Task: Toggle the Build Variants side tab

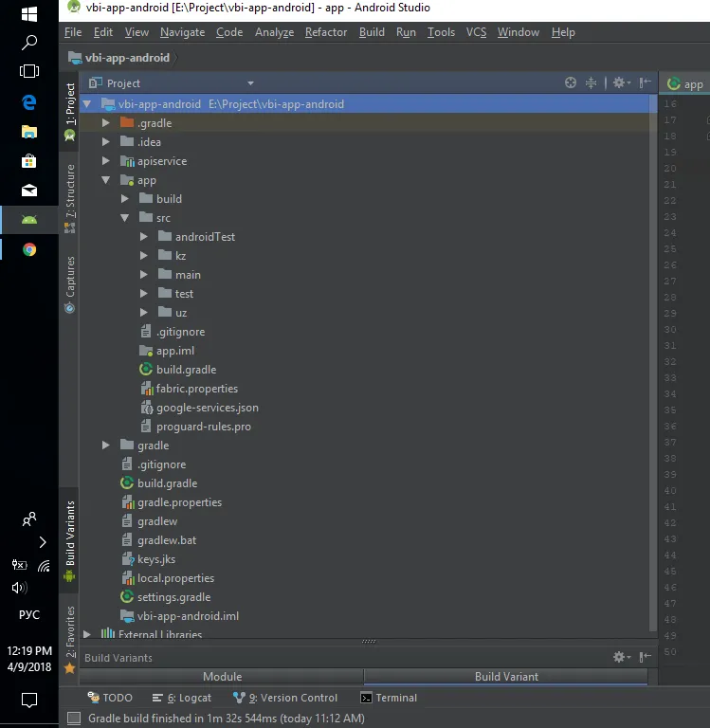Action: (x=69, y=541)
